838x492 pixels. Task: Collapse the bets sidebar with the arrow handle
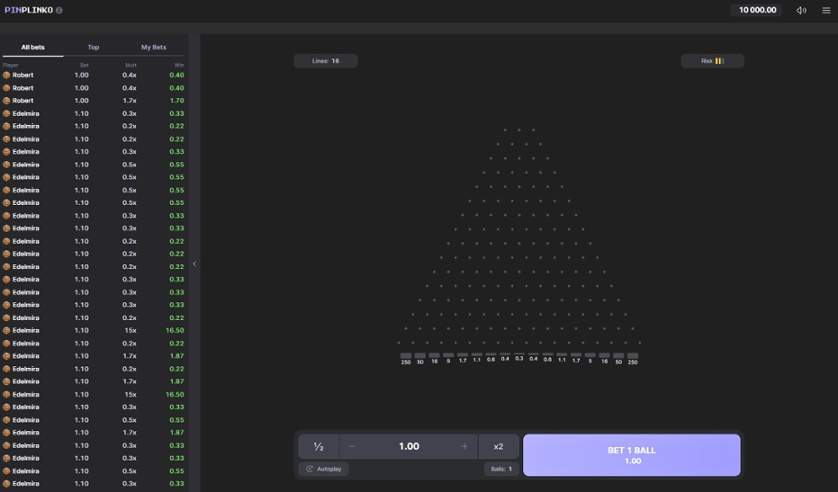tap(195, 264)
